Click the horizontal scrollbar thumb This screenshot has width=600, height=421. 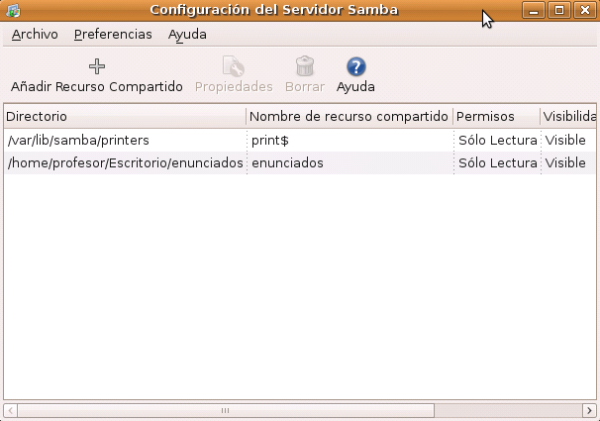point(225,410)
